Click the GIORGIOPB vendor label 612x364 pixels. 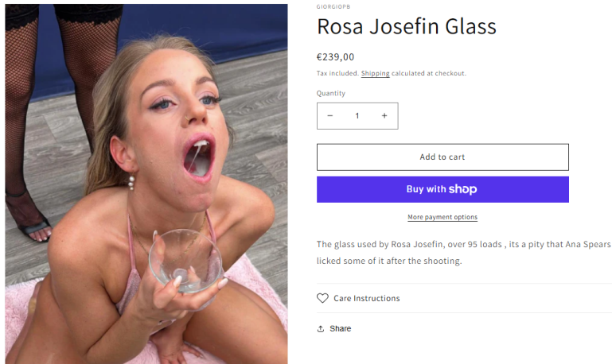click(x=333, y=7)
